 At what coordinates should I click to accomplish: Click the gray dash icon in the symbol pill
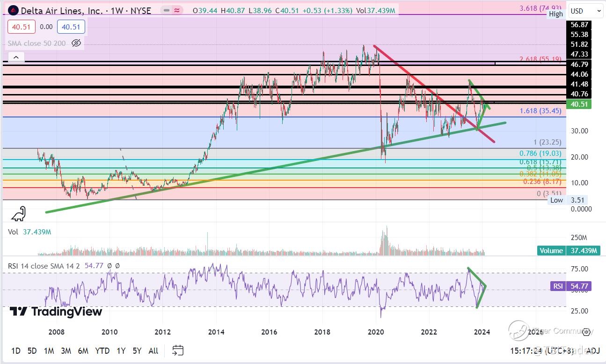(166, 10)
